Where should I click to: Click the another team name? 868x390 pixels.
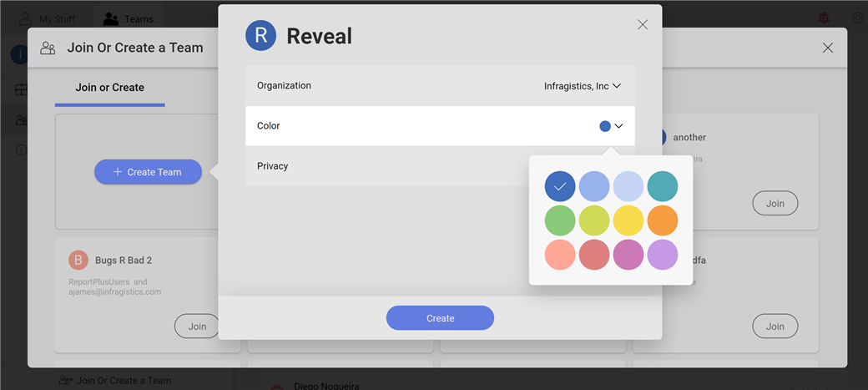pos(689,138)
